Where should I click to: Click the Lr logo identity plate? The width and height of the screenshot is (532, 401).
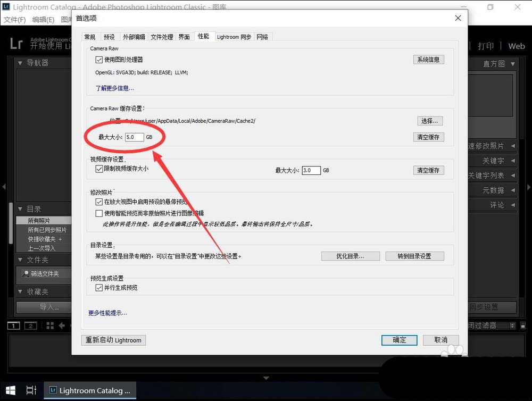click(x=16, y=44)
